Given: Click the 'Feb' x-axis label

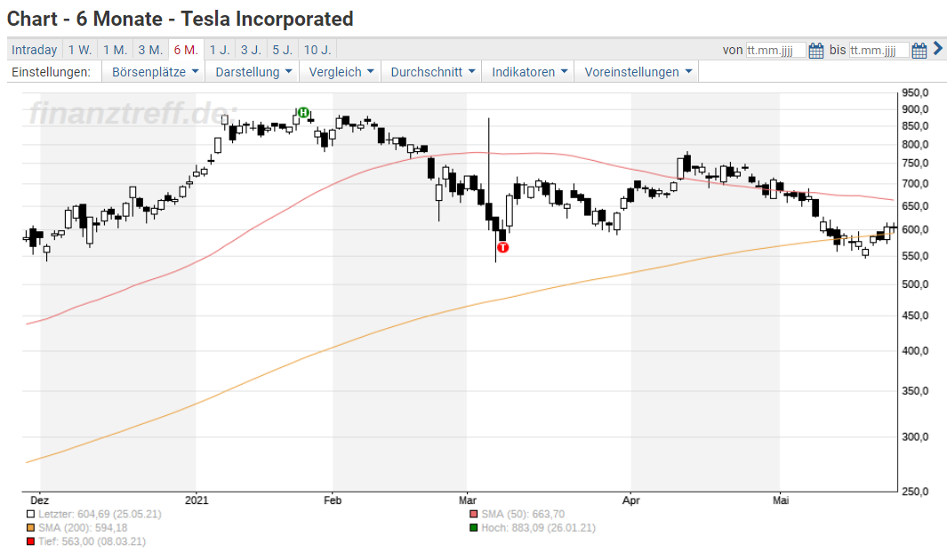Looking at the screenshot, I should pyautogui.click(x=333, y=500).
